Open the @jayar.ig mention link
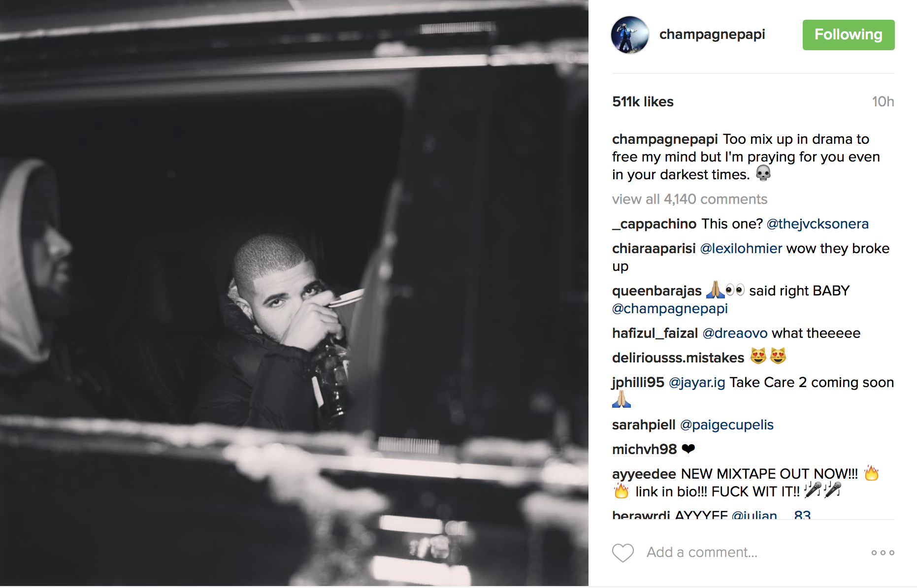917x588 pixels. (696, 382)
